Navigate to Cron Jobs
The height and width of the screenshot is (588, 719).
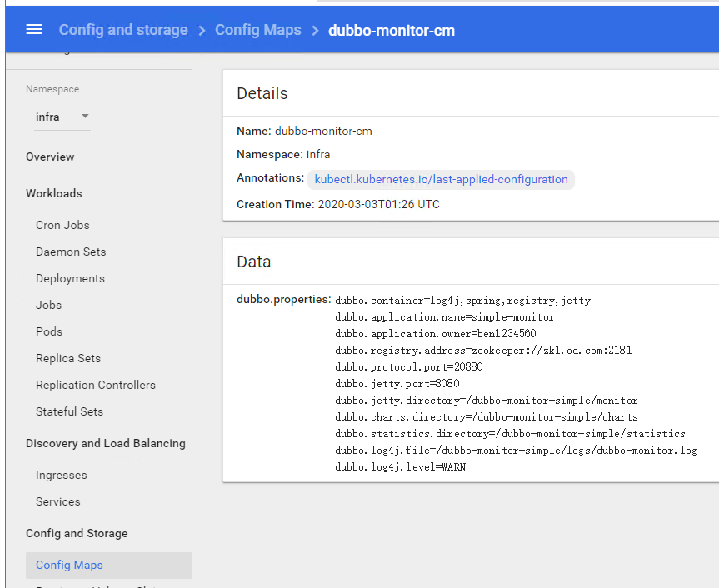click(62, 225)
